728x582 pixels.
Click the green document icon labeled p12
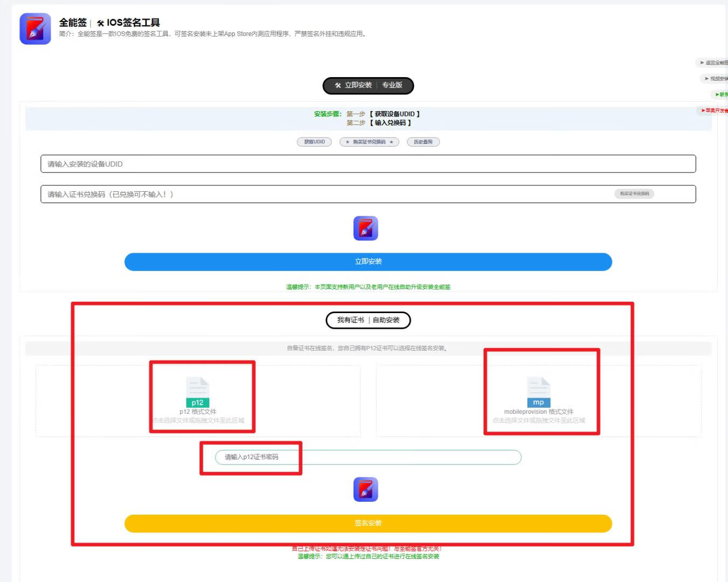(x=197, y=392)
